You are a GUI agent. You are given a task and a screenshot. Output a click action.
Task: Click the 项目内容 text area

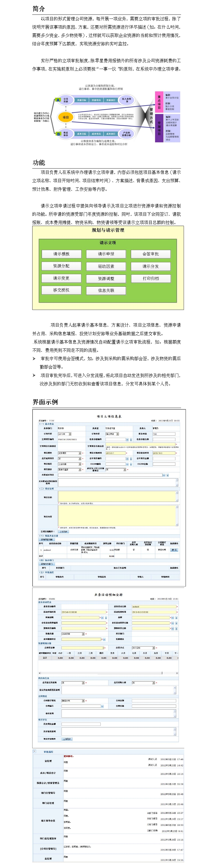(x=118, y=516)
